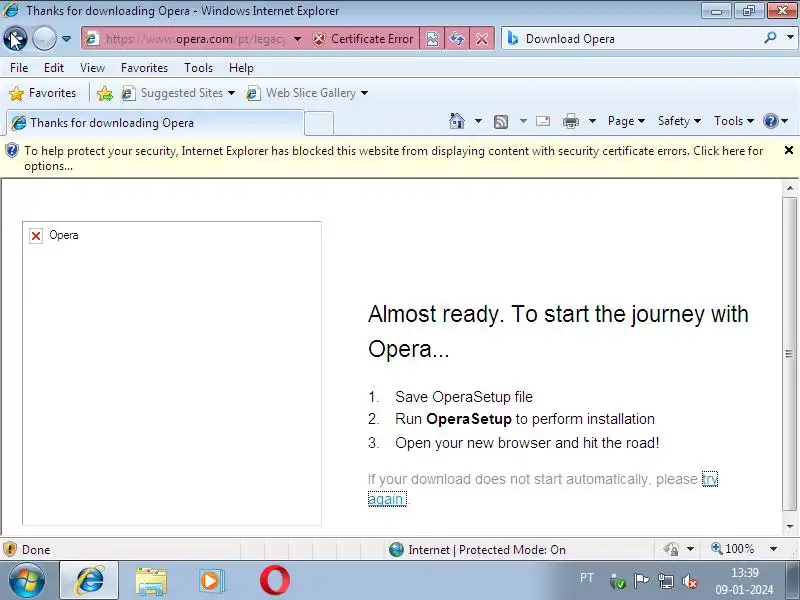The height and width of the screenshot is (600, 800).
Task: Open the File menu
Action: (x=19, y=68)
